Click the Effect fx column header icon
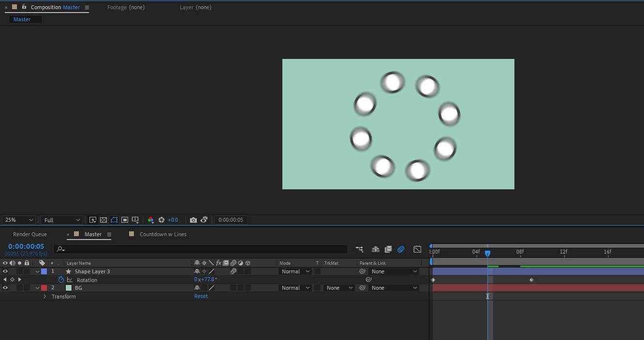The image size is (644, 340). click(x=219, y=263)
